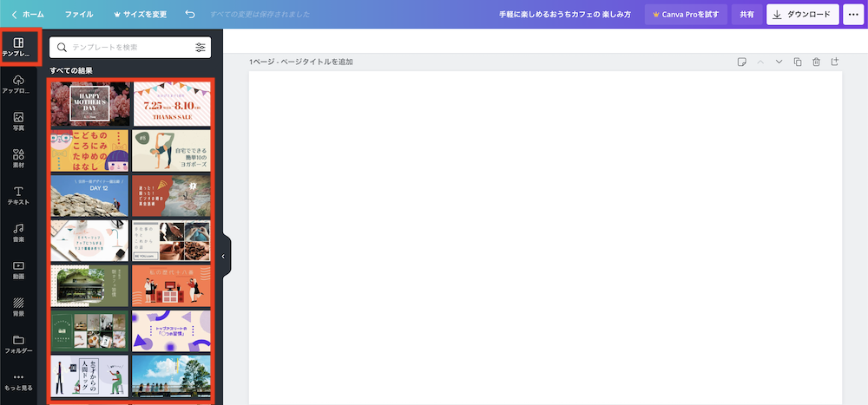Select the テキスト text tool
Viewport: 868px width, 405px height.
[18, 195]
